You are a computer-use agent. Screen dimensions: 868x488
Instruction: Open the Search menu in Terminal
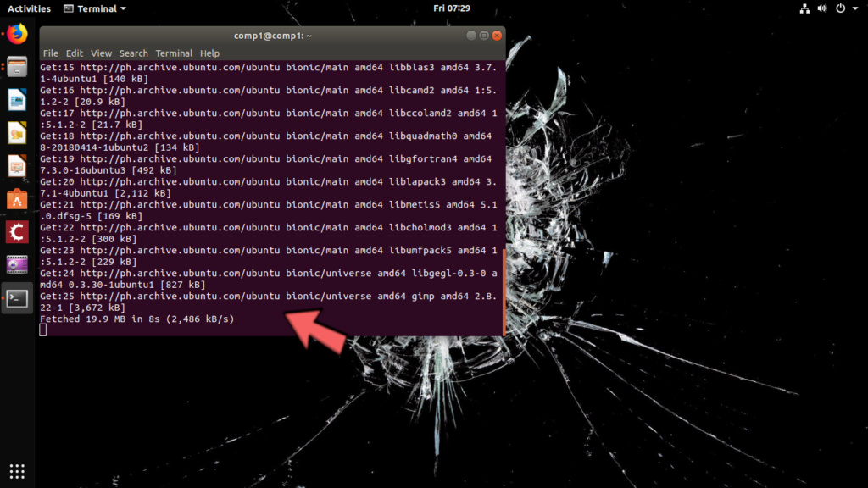click(x=133, y=53)
